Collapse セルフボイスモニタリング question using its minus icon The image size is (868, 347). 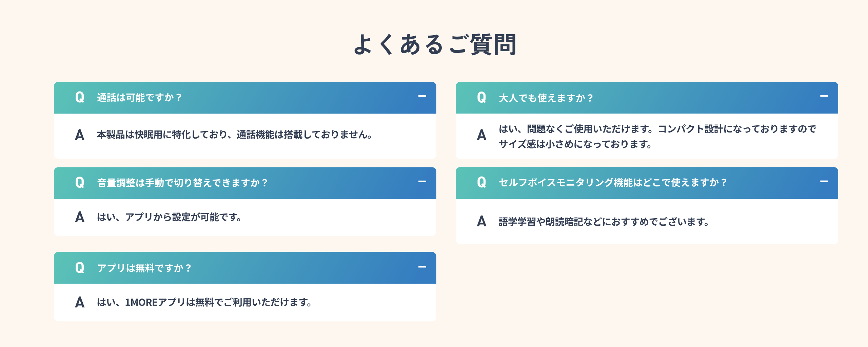(824, 182)
